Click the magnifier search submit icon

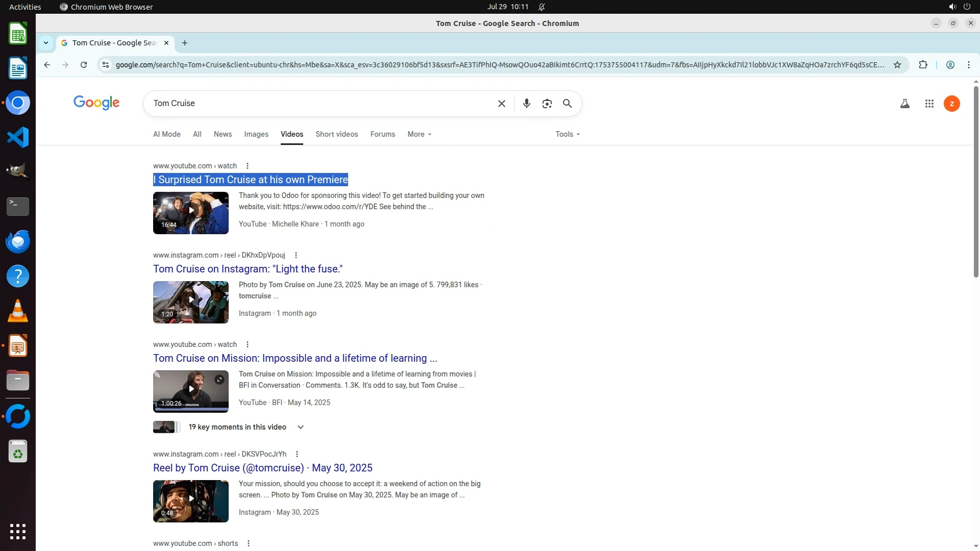coord(567,104)
